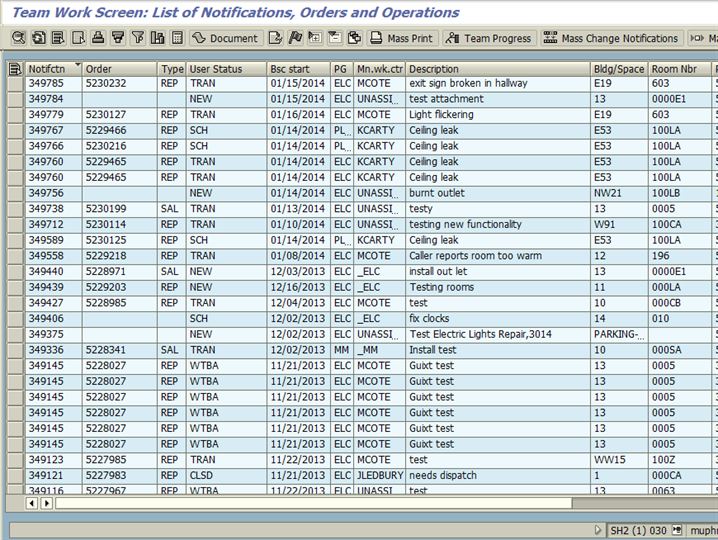
Task: Click the printer icon in the toolbar
Action: pyautogui.click(x=98, y=38)
